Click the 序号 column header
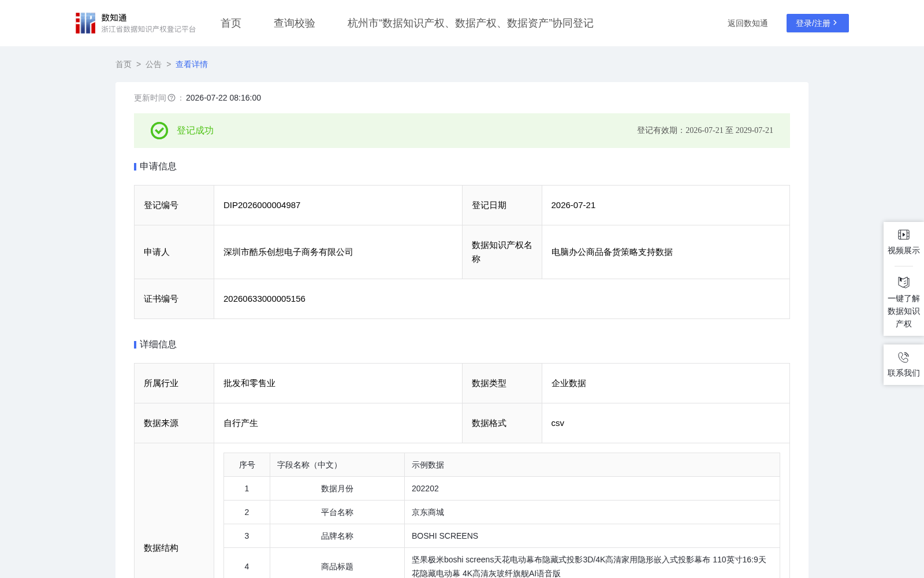 (247, 465)
